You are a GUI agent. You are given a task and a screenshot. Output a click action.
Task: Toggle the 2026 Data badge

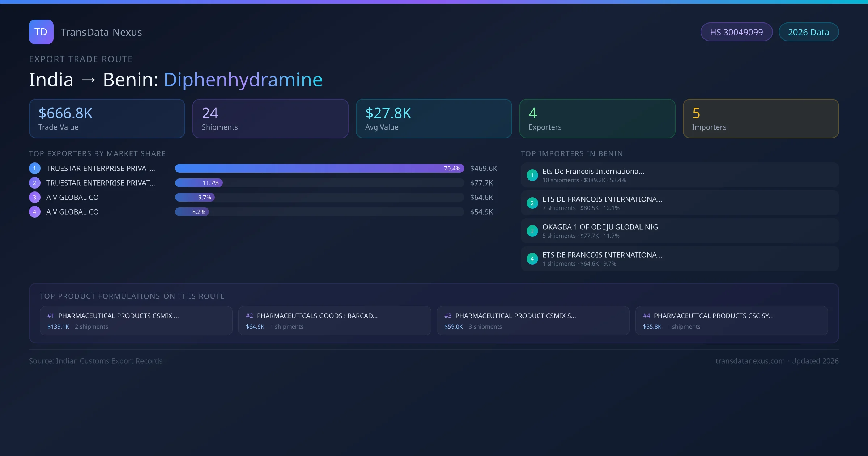[x=808, y=32]
